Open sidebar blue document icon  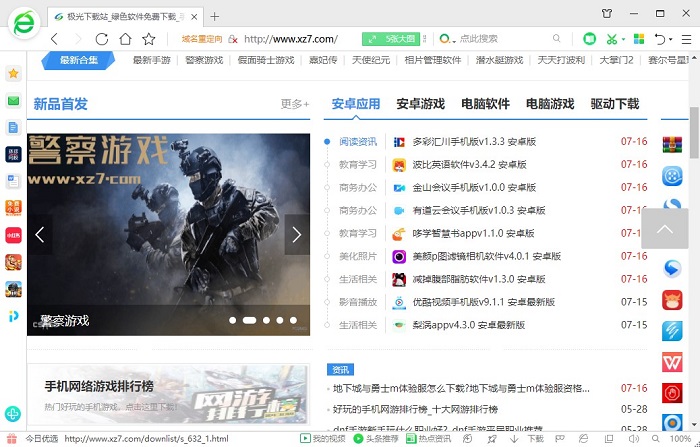coord(13,128)
